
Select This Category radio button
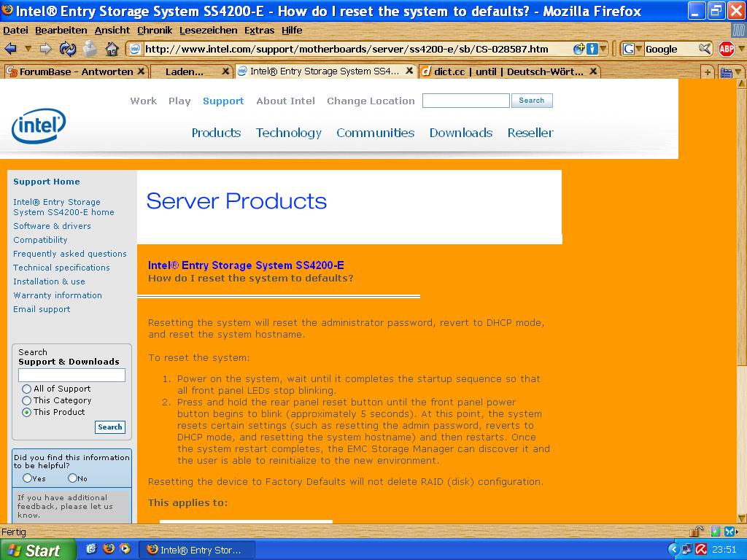point(27,401)
